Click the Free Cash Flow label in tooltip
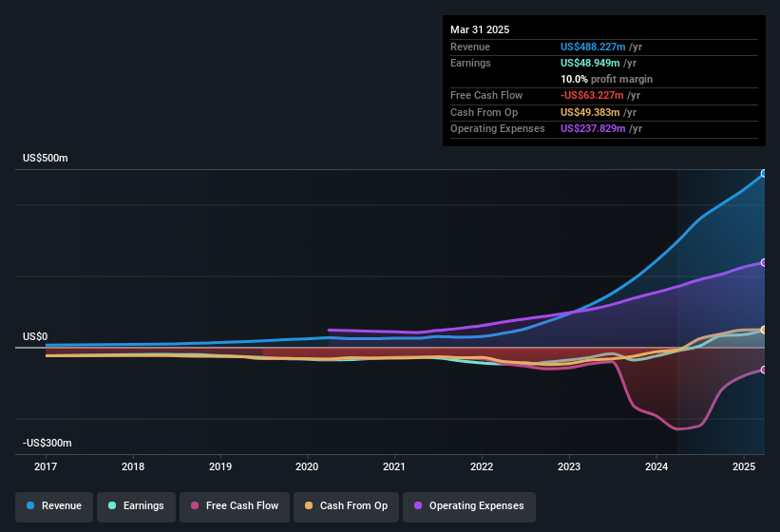 [x=486, y=95]
